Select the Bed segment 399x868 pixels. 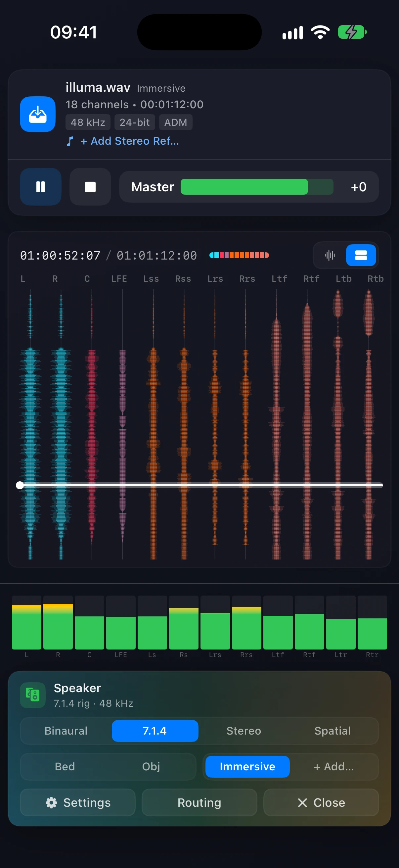[x=65, y=766]
